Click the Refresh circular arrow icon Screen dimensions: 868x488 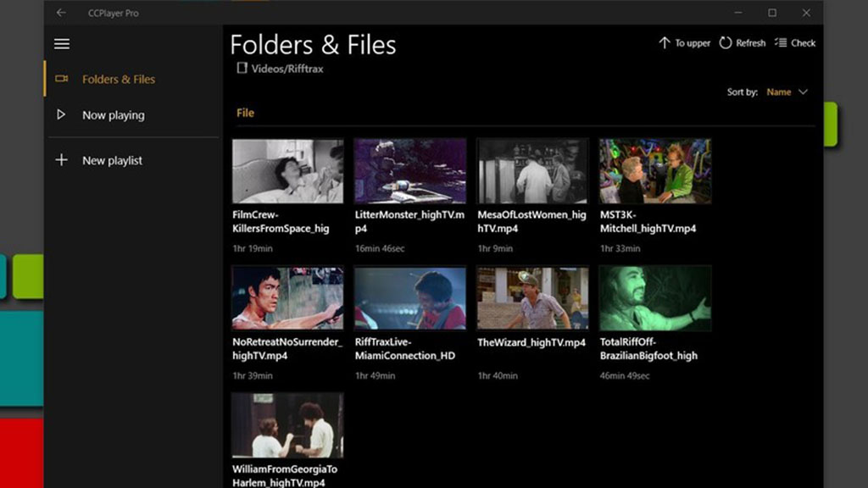tap(726, 42)
